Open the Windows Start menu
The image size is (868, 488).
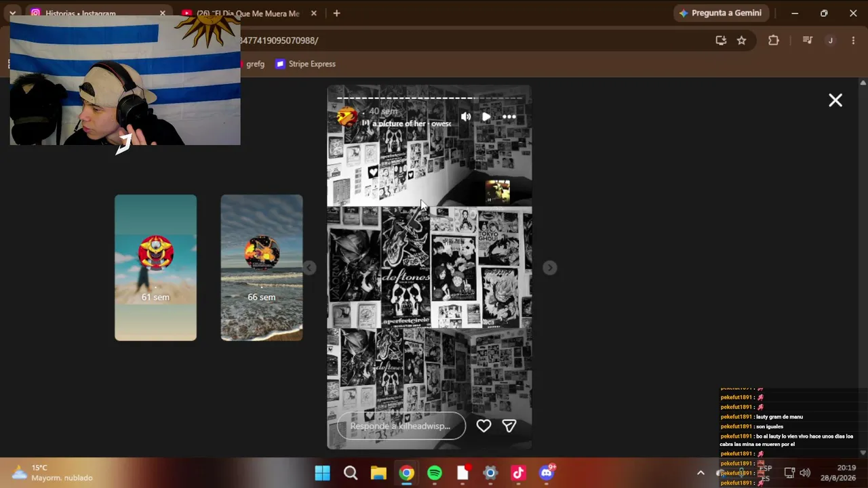(323, 473)
